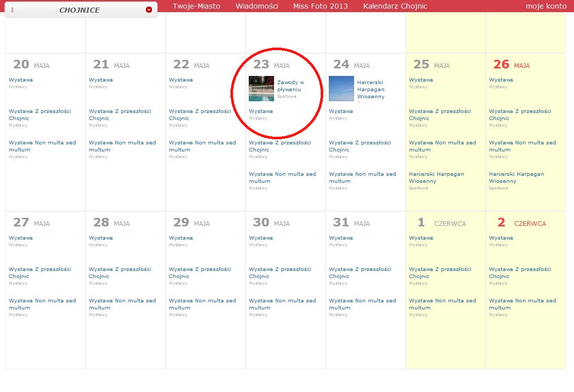Open moje konto link

(x=546, y=6)
